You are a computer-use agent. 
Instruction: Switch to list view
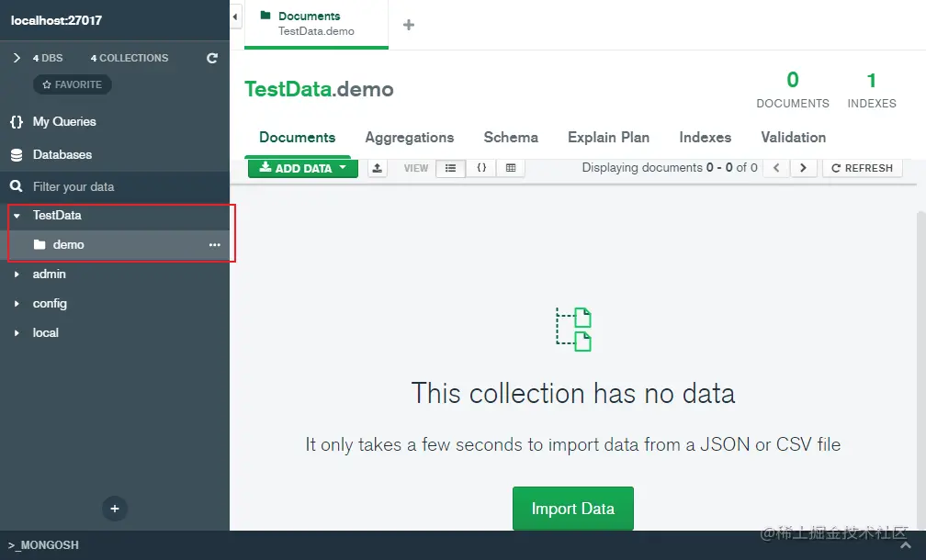click(450, 168)
